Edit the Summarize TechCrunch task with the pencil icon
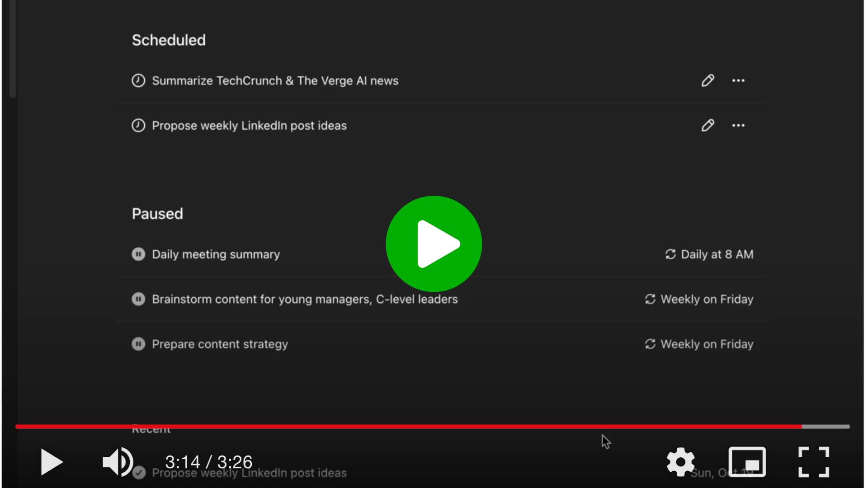This screenshot has height=488, width=868. coord(708,80)
